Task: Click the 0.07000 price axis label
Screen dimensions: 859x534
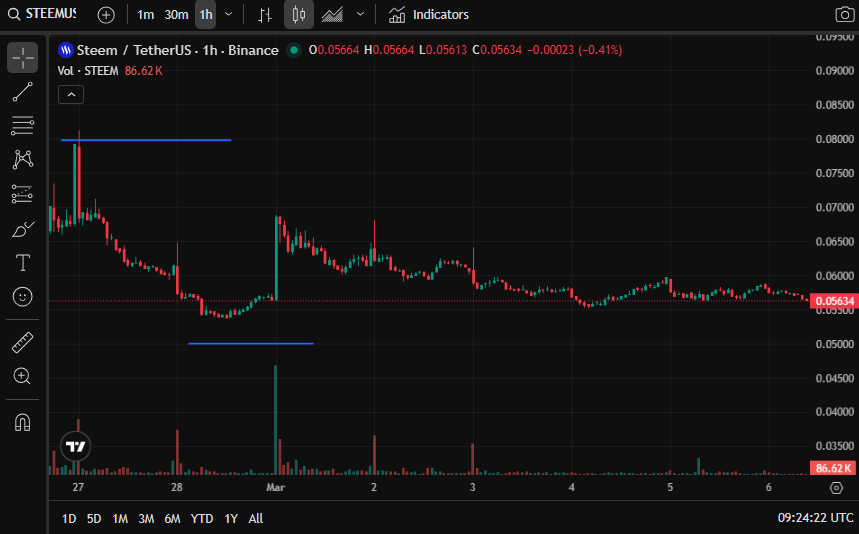Action: click(x=834, y=208)
